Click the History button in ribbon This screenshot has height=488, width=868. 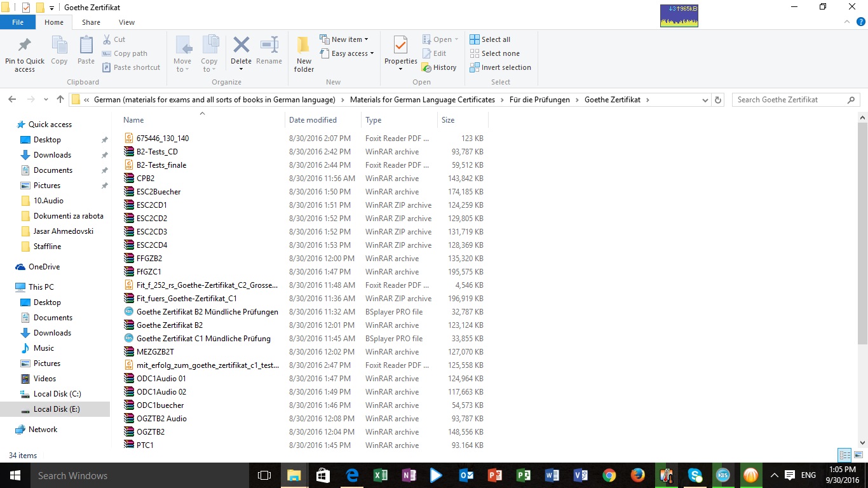point(438,67)
